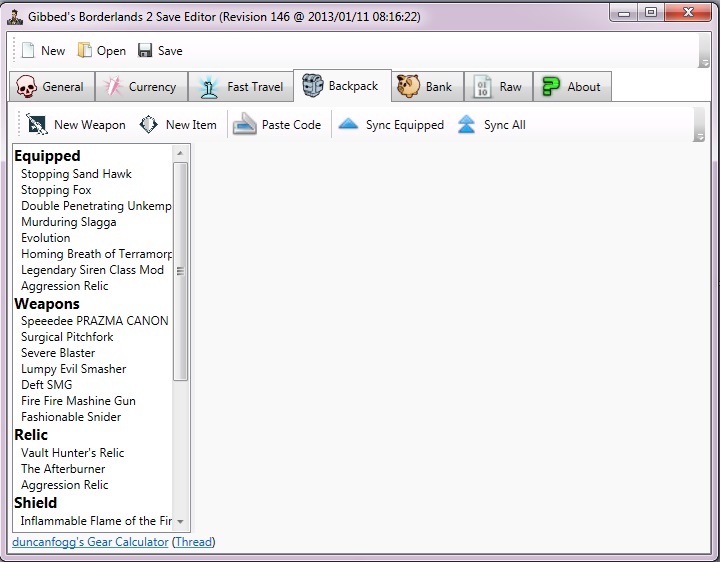The image size is (721, 562).
Task: Select Lumpy Evil Smasher
Action: click(x=74, y=369)
